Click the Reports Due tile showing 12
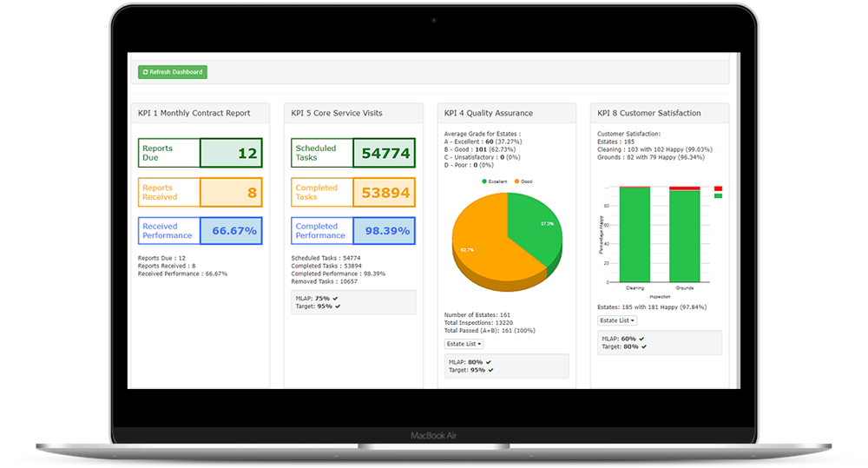This screenshot has height=468, width=868. point(201,153)
